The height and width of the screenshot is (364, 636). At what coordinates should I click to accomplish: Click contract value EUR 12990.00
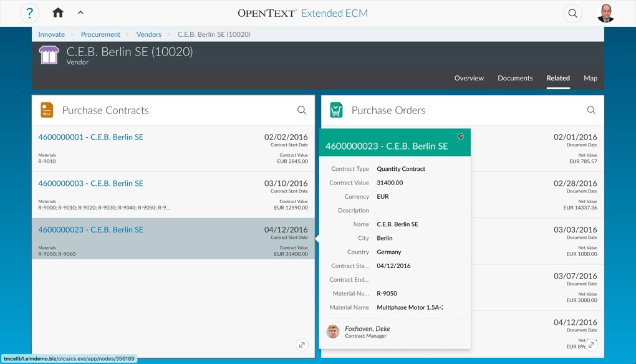[x=291, y=208]
